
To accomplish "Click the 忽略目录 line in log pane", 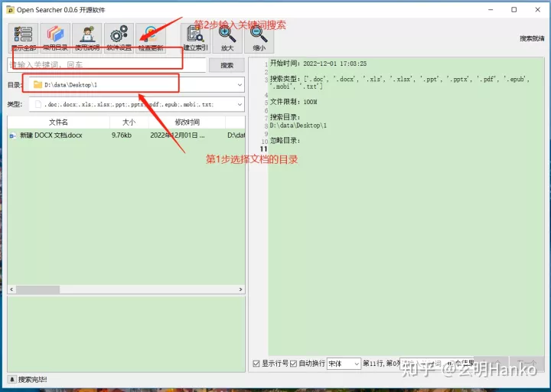I will coord(285,141).
